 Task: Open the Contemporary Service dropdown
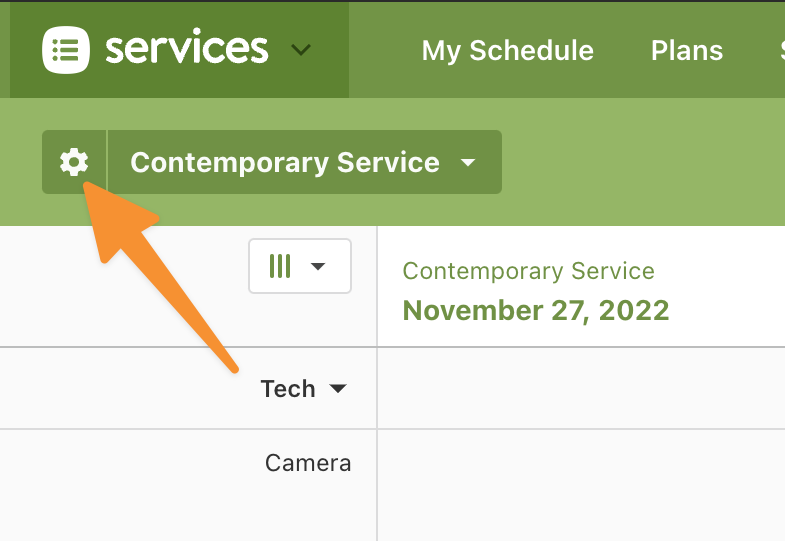pyautogui.click(x=305, y=162)
